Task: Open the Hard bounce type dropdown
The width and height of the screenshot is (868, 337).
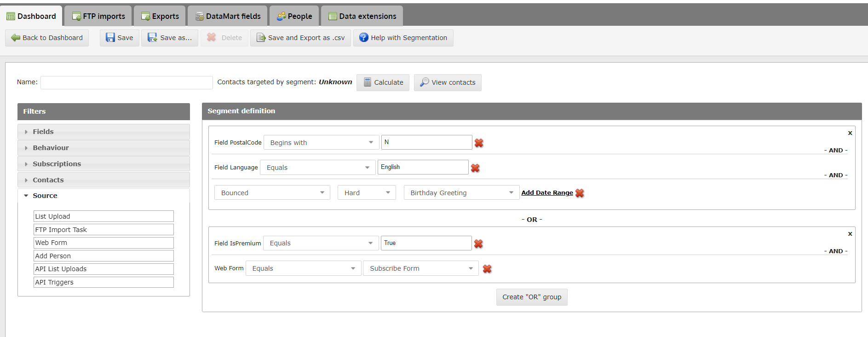Action: [x=367, y=192]
